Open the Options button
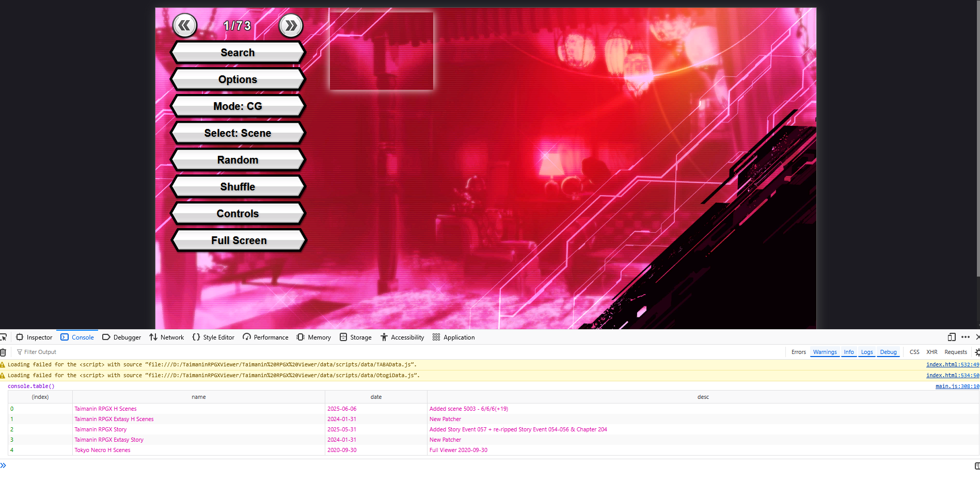 point(238,79)
